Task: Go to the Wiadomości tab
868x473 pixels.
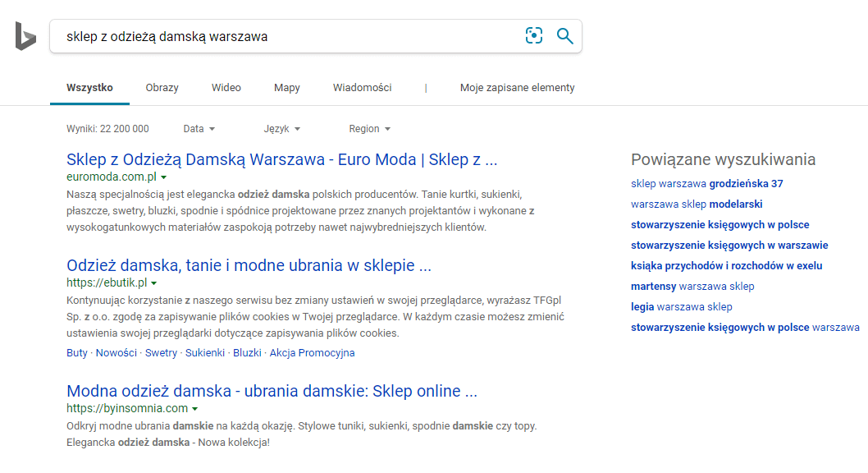Action: click(362, 88)
